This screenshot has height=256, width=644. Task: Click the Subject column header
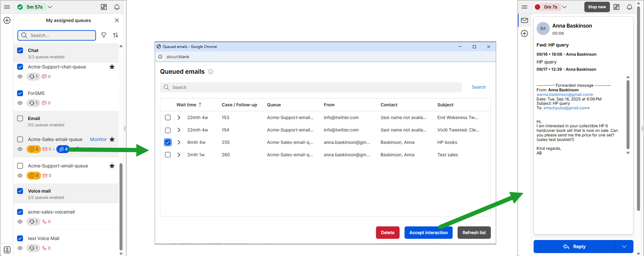click(445, 105)
